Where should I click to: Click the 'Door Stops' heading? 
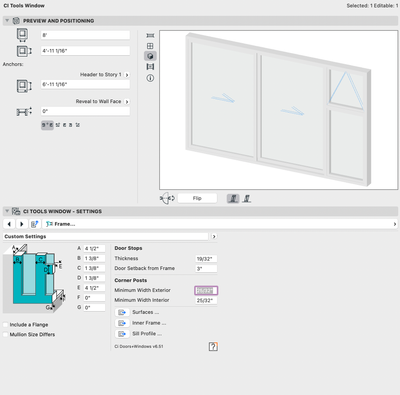(x=128, y=248)
